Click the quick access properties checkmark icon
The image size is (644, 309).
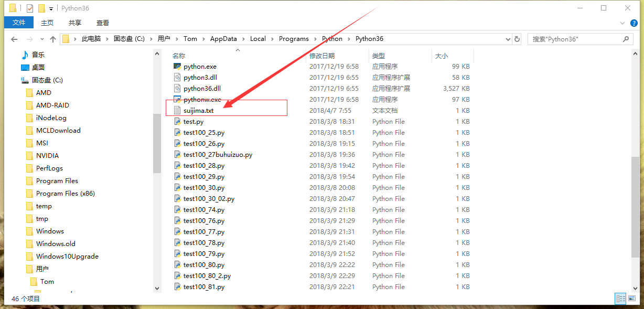click(29, 8)
